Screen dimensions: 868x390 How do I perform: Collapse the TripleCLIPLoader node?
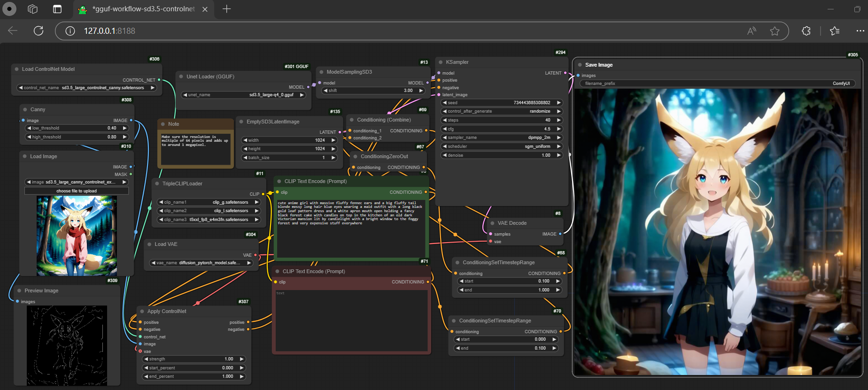(x=157, y=184)
